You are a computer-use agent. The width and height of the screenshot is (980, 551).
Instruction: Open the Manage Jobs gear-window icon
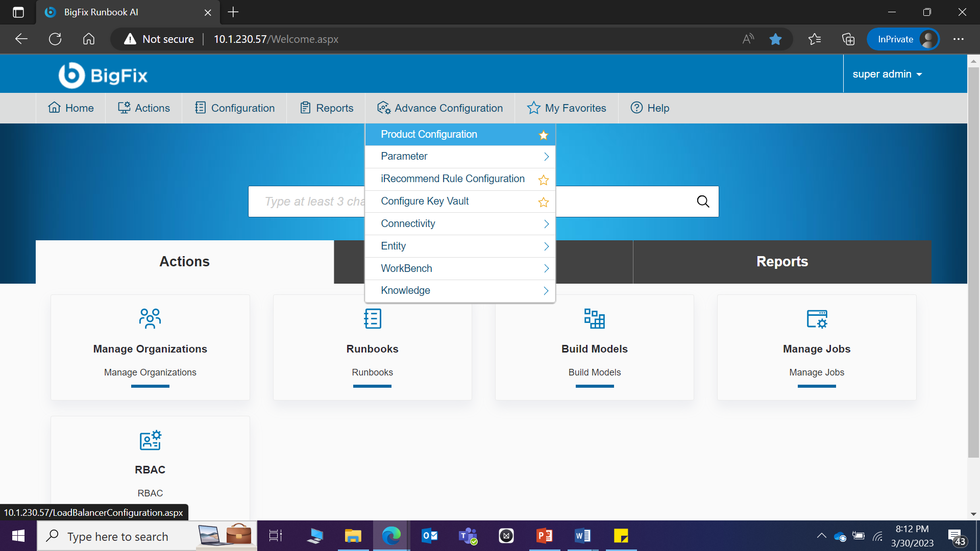pos(817,318)
